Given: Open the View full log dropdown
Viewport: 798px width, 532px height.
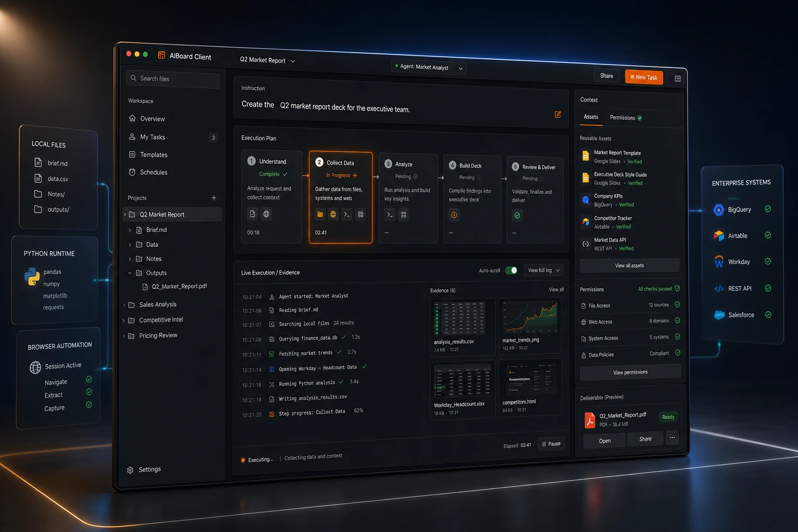Looking at the screenshot, I should [544, 270].
